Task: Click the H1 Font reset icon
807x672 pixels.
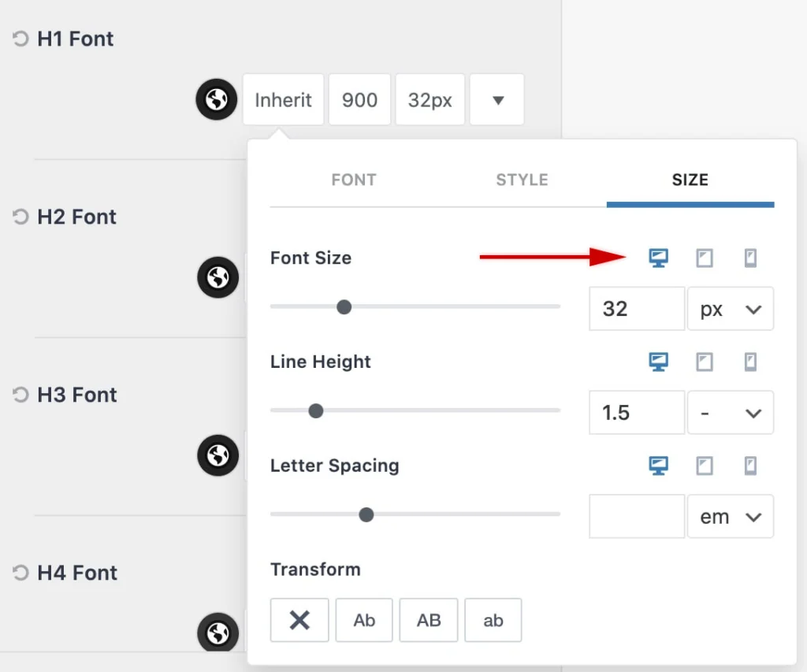Action: click(21, 39)
